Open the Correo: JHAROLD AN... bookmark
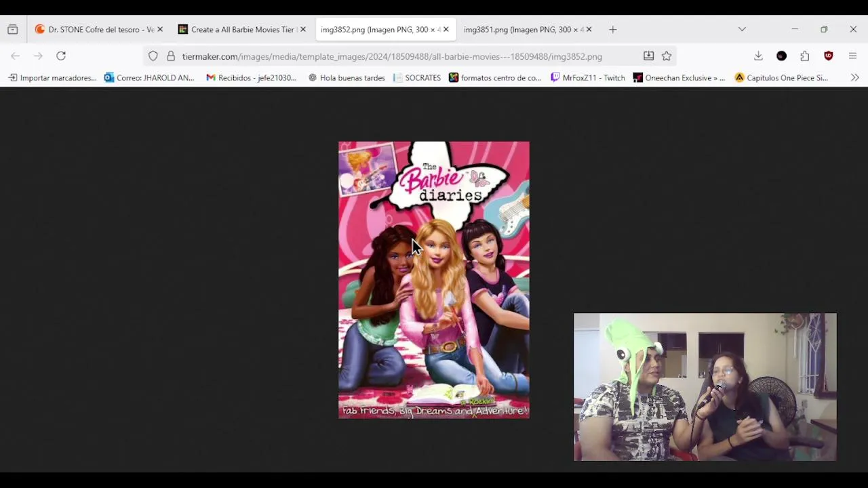 (x=149, y=78)
